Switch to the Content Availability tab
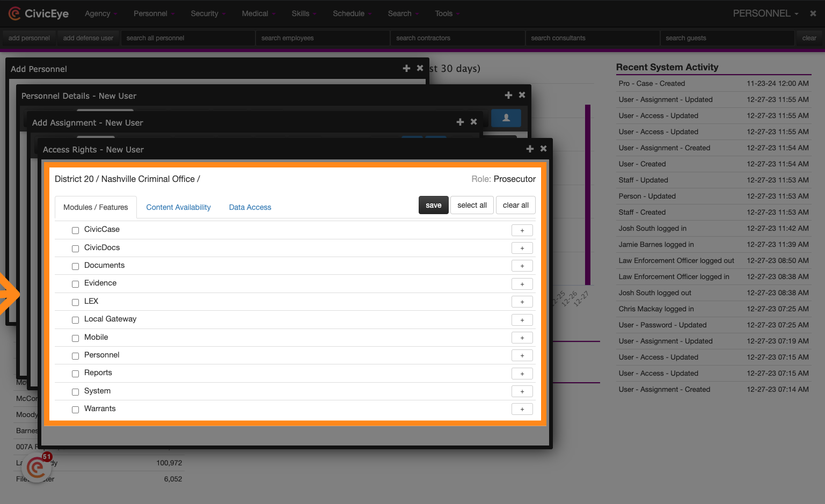 [x=178, y=207]
